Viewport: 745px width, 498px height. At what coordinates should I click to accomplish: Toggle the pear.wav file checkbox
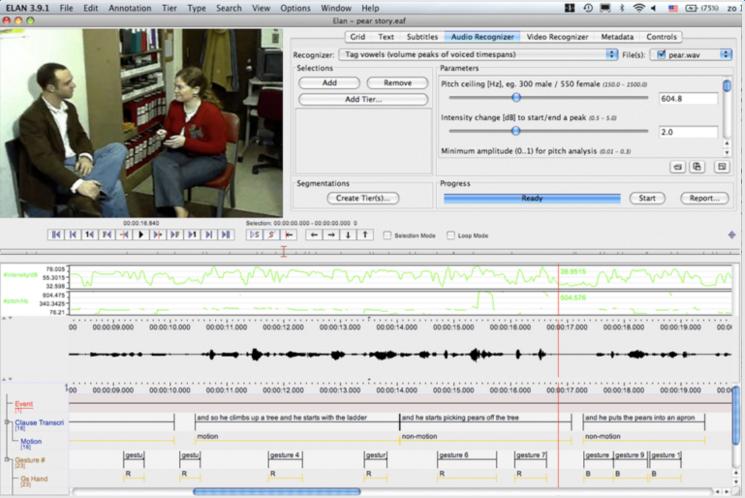[x=661, y=54]
